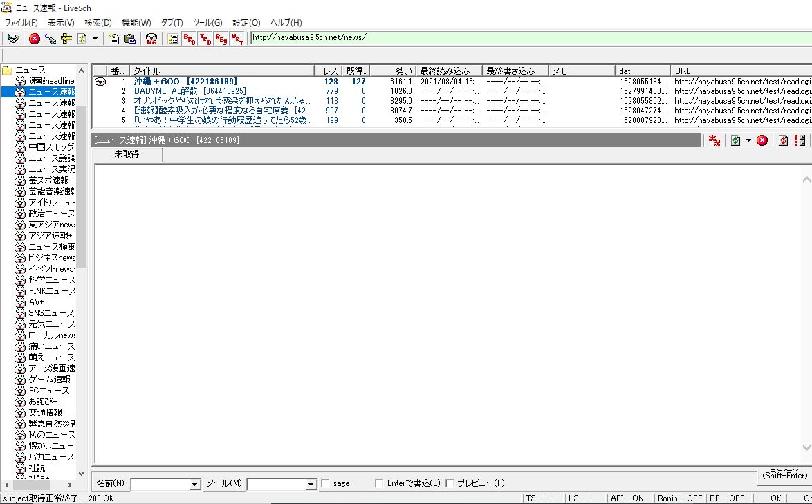This screenshot has height=504, width=812.
Task: Click the BRD board toolbar icon
Action: pyautogui.click(x=189, y=39)
